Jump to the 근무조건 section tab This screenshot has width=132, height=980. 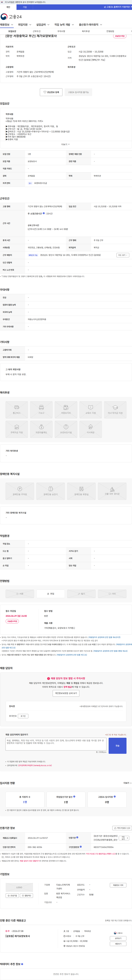[37, 31]
